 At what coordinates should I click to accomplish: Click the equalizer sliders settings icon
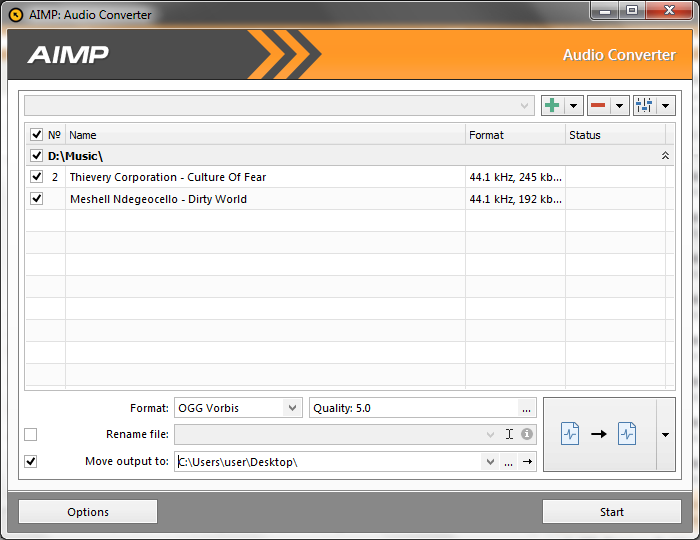coord(644,106)
